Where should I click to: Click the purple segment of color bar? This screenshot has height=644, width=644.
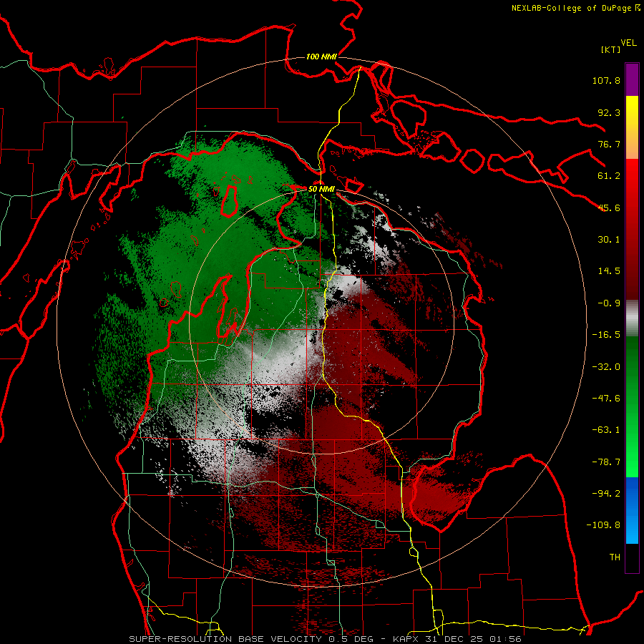point(632,79)
